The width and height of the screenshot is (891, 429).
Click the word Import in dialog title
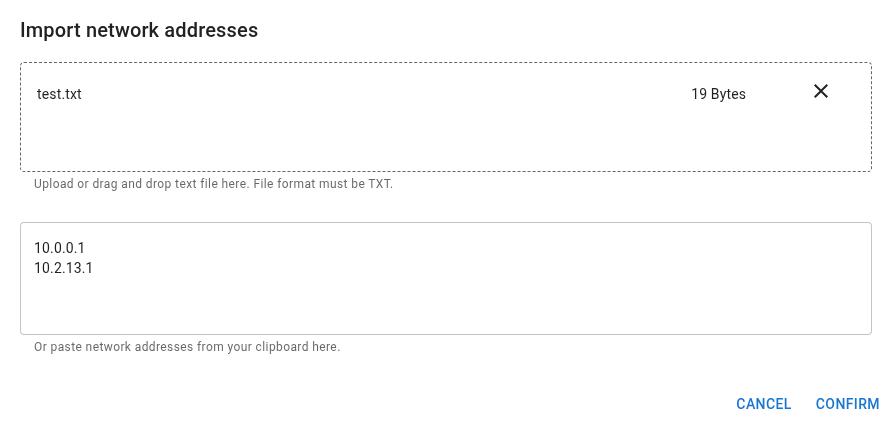click(x=49, y=30)
